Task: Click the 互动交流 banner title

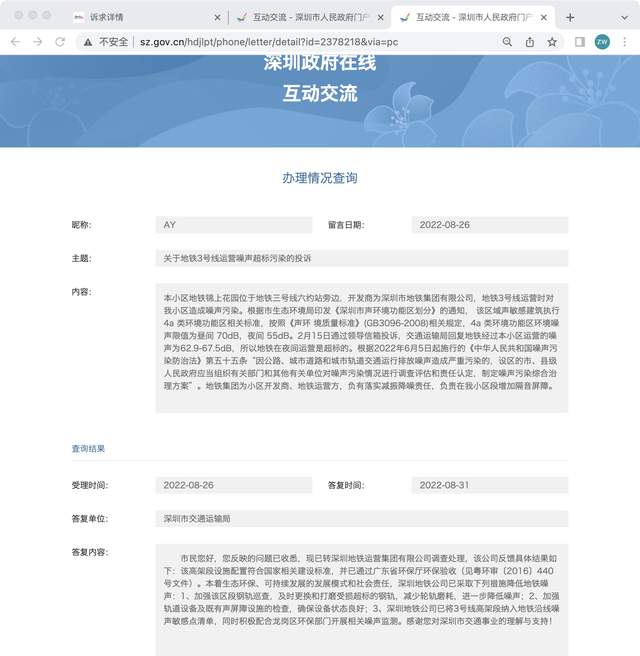Action: pos(320,93)
